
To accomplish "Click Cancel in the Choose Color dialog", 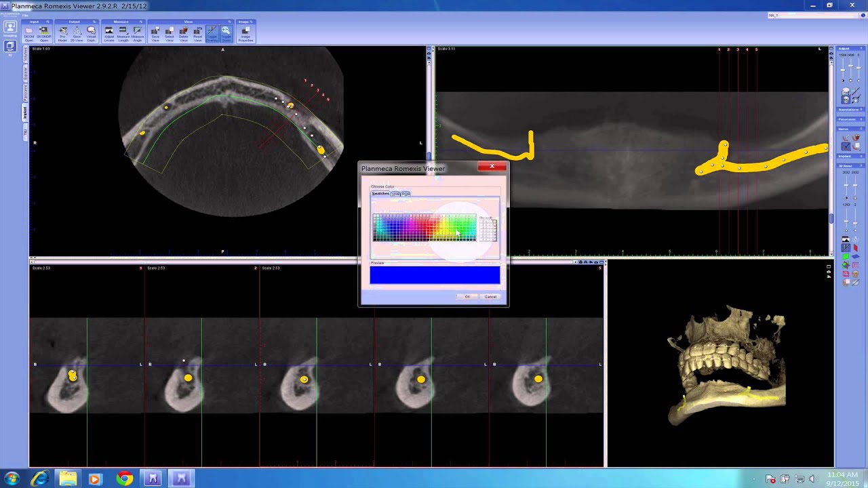I will click(x=490, y=297).
